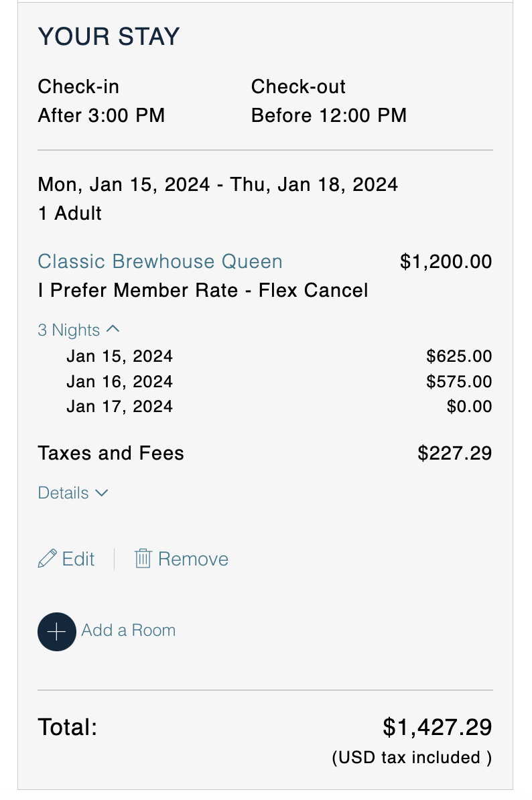The image size is (532, 800).
Task: Click the $1,200.00 room price
Action: [x=446, y=261]
